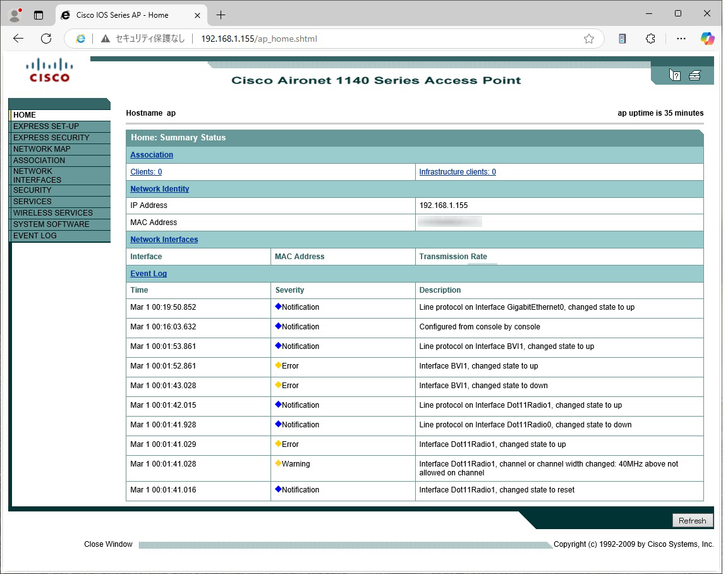Click the Internet Explorer mode icon in address bar
The width and height of the screenshot is (728, 574).
point(81,39)
